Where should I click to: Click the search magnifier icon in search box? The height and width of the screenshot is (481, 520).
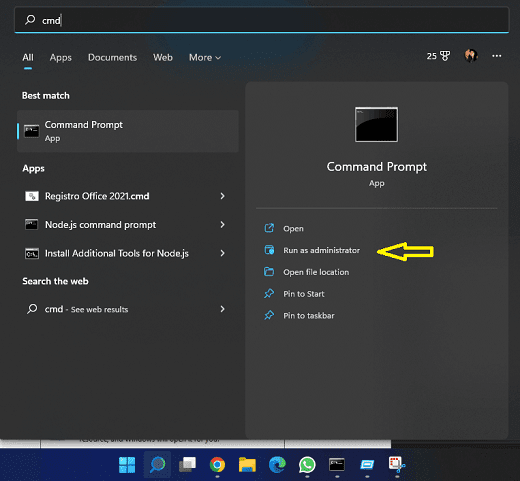pos(30,20)
